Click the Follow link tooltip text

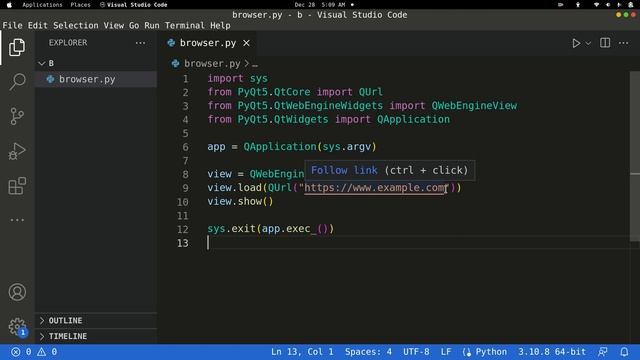click(344, 170)
